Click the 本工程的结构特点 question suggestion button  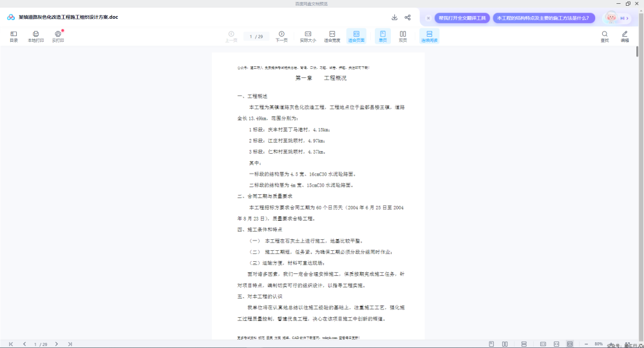pyautogui.click(x=544, y=18)
